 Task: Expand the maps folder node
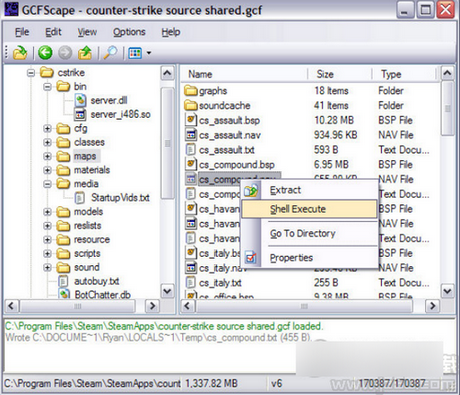[x=47, y=156]
